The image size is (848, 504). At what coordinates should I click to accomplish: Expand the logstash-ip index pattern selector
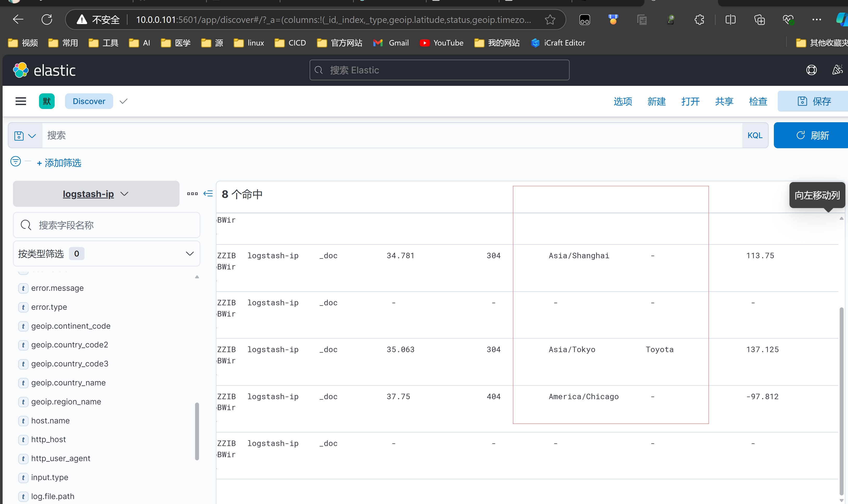point(96,193)
